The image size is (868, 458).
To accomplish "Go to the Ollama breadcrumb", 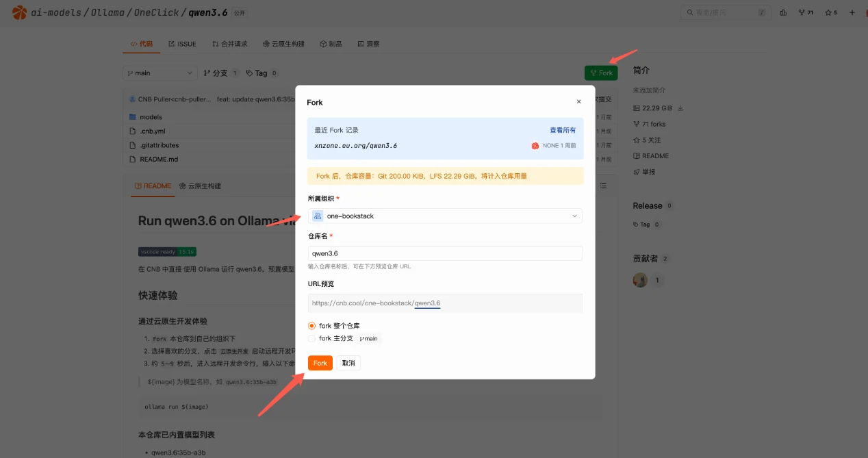I will click(107, 12).
